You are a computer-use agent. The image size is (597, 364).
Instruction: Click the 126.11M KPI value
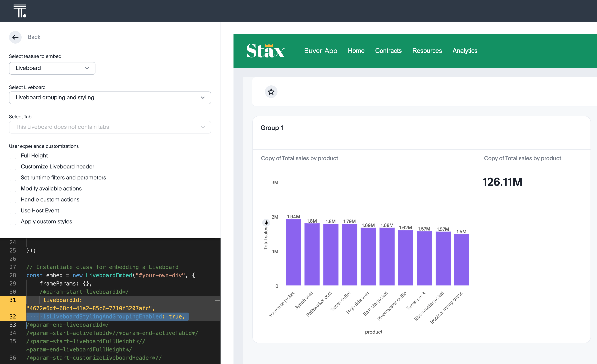[x=502, y=182]
